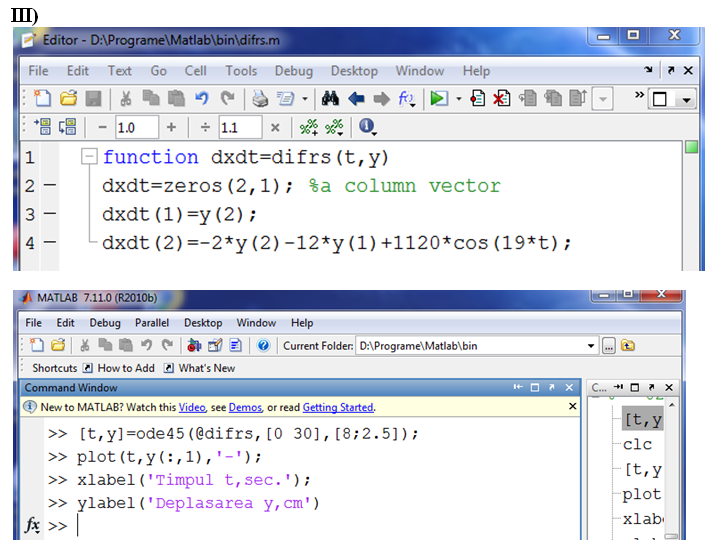The width and height of the screenshot is (705, 548).
Task: Click the percent-plus insert cell break icon
Action: click(x=309, y=127)
